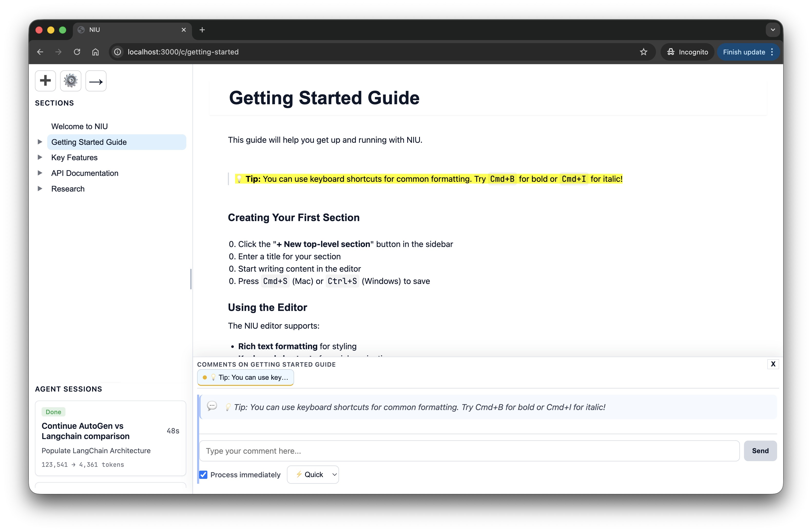The height and width of the screenshot is (532, 812).
Task: Expand the Key Features section arrow
Action: click(40, 157)
